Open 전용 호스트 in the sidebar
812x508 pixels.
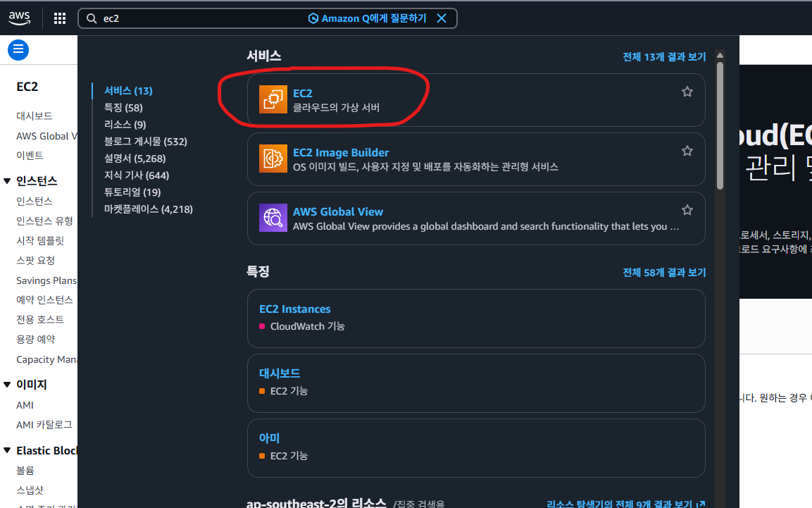click(40, 319)
